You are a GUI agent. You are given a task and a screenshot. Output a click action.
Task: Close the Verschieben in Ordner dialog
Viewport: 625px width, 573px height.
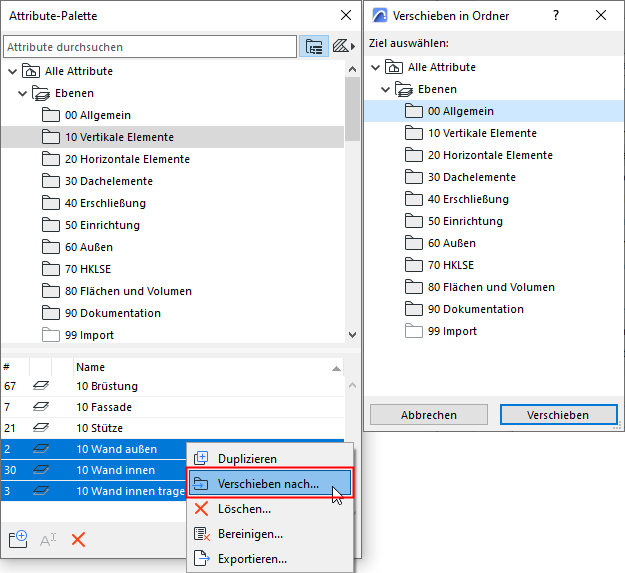(601, 15)
